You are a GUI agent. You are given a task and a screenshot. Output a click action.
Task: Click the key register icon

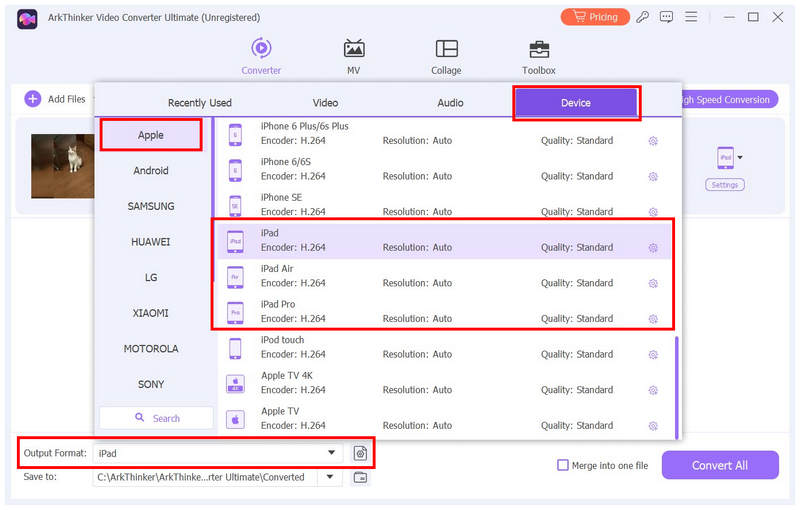coord(642,17)
